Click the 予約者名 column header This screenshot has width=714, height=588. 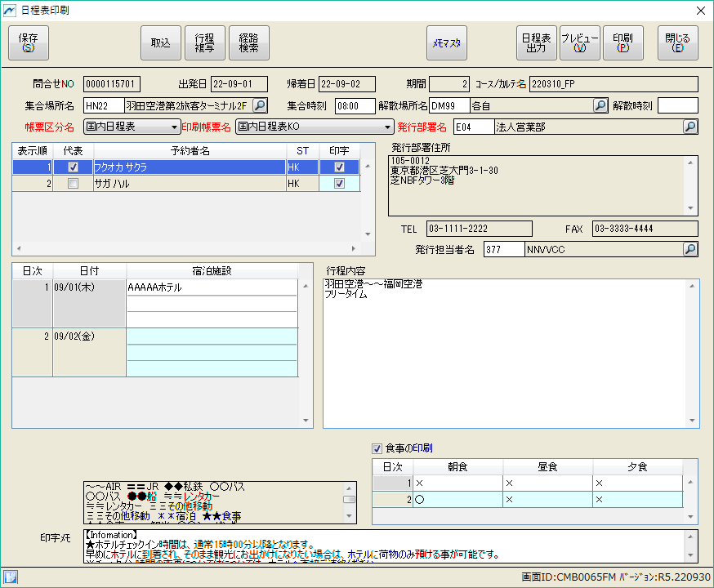190,150
